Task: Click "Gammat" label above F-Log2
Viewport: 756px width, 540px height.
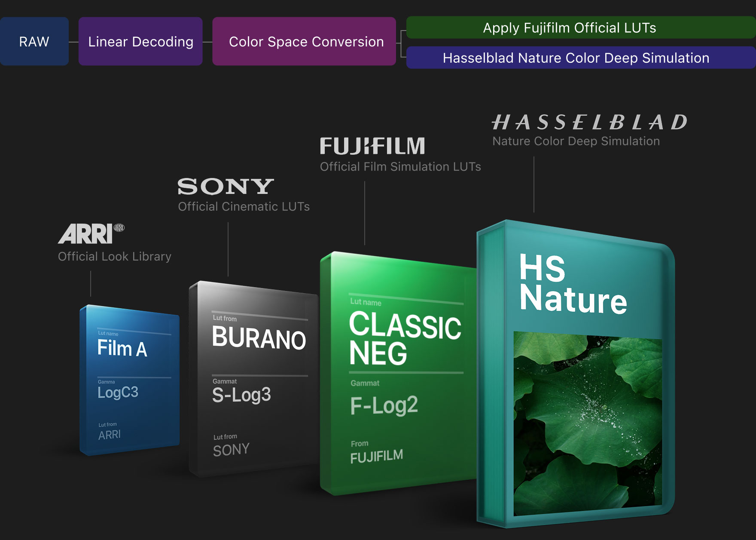Action: [x=365, y=383]
